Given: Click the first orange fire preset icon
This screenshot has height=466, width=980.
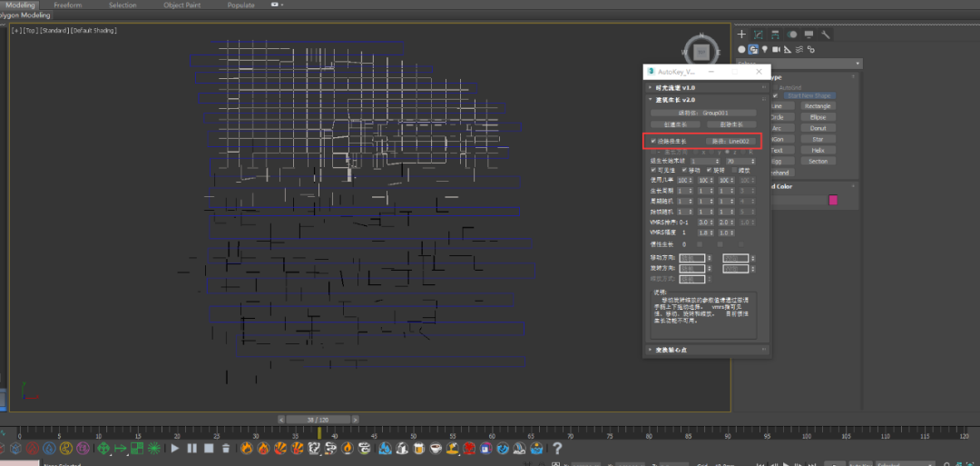Looking at the screenshot, I should (247, 448).
